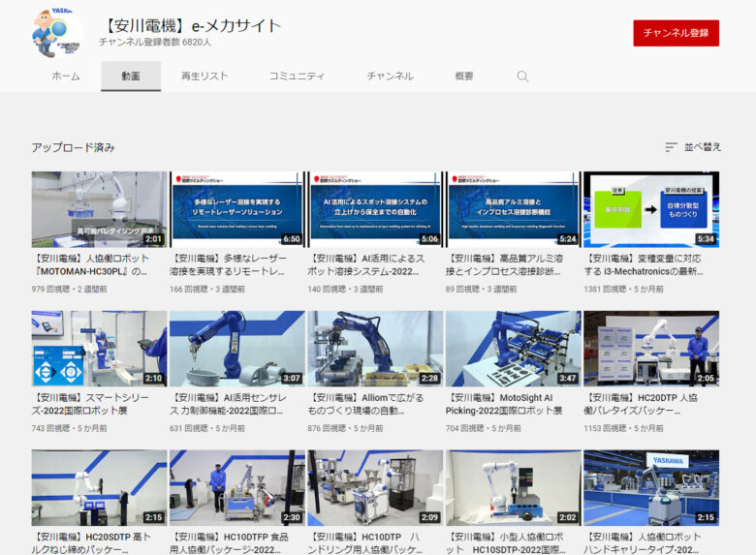Image resolution: width=756 pixels, height=555 pixels.
Task: Open title HC10DTP ハンドリング用人協働パッケ...
Action: coord(365,543)
